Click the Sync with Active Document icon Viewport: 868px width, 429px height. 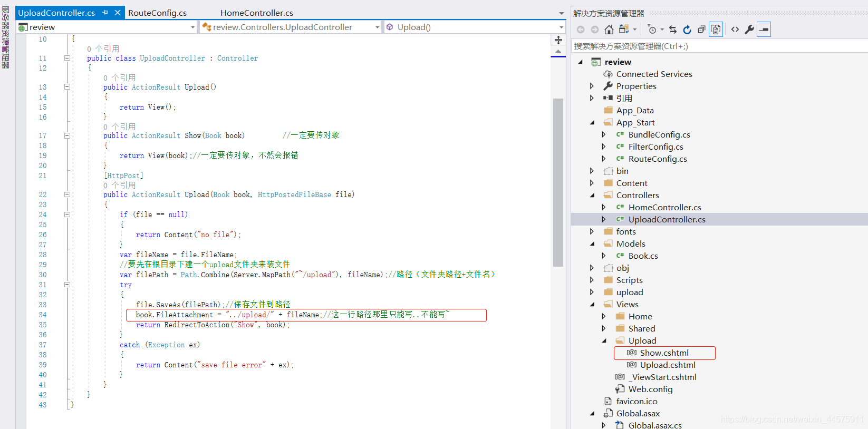click(x=673, y=30)
